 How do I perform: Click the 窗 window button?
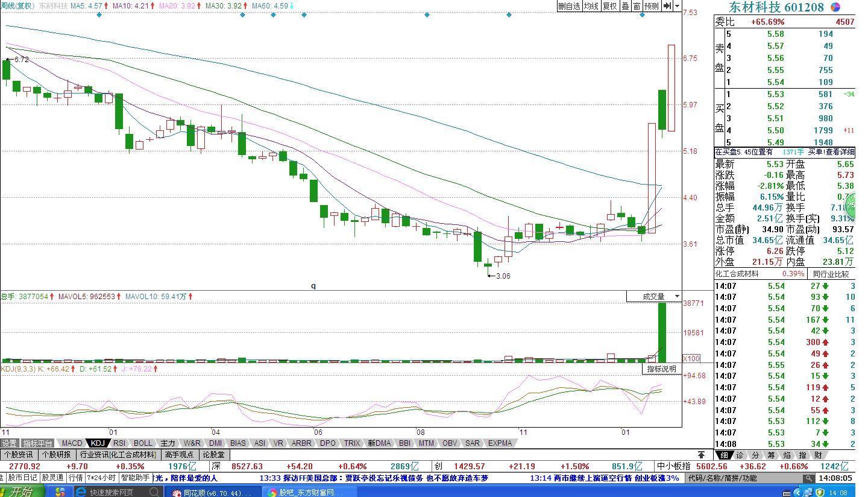637,6
